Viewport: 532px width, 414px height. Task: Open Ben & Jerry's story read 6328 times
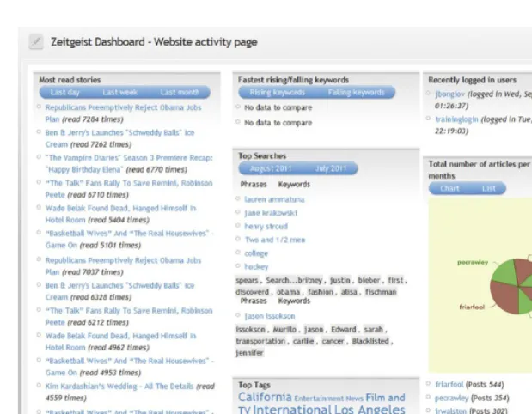click(119, 291)
